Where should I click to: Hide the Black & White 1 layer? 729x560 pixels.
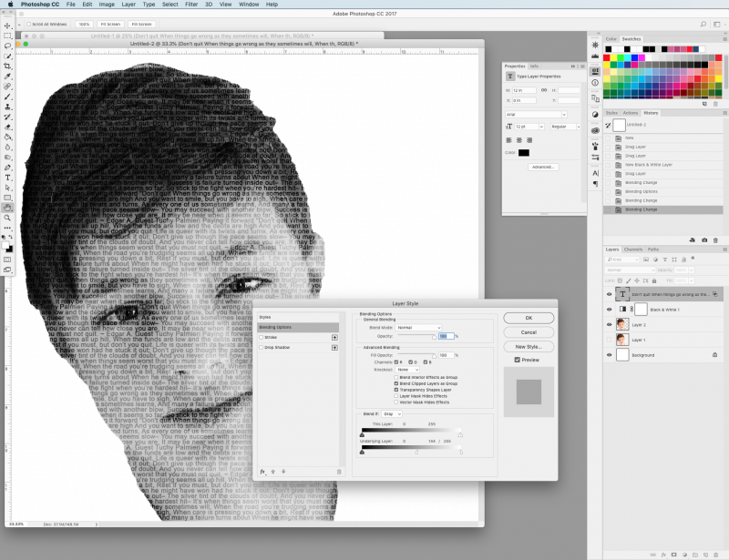(x=609, y=310)
